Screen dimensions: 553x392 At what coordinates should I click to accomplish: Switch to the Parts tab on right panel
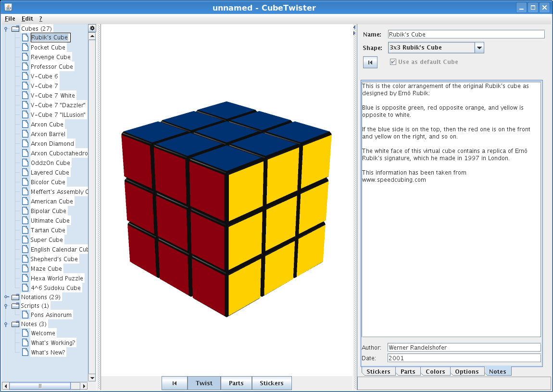tap(408, 371)
